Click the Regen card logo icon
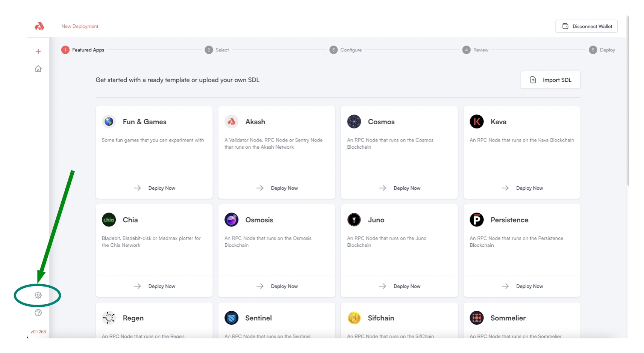The width and height of the screenshot is (644, 353). click(109, 318)
